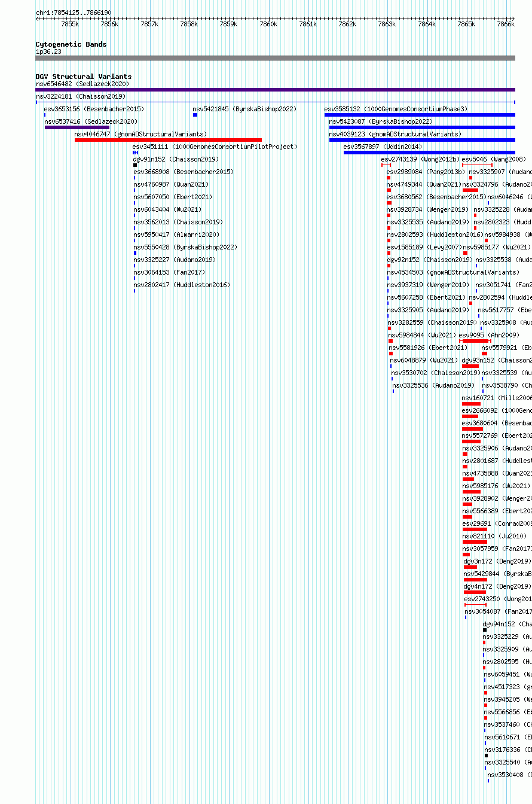Click the gray 1p36.23 cytogenetic band bar
Viewport: 532px width, 804px height.
tap(276, 58)
